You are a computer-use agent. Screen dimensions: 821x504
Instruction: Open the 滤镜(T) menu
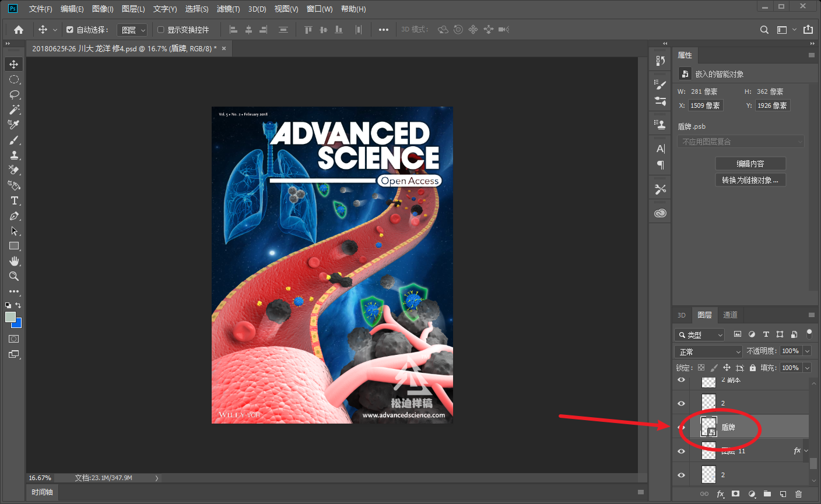(228, 9)
